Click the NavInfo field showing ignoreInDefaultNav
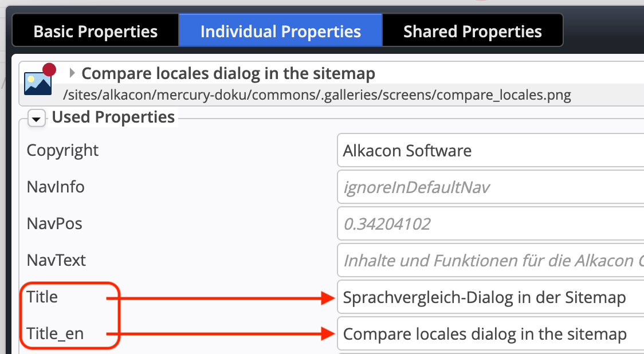This screenshot has width=644, height=354. point(490,187)
